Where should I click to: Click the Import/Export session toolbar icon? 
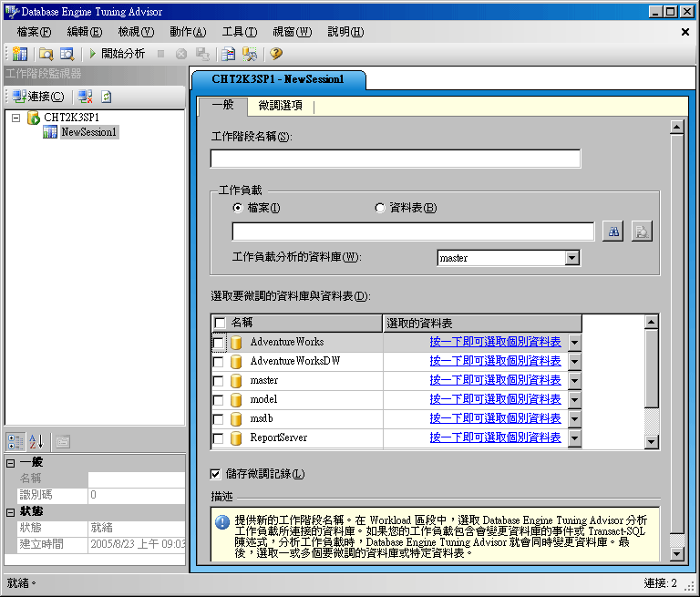202,54
